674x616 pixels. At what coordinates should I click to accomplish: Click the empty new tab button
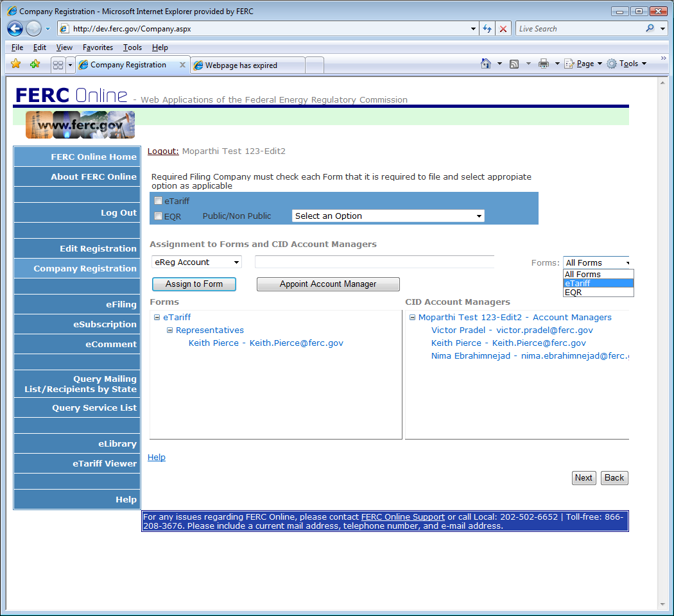315,65
